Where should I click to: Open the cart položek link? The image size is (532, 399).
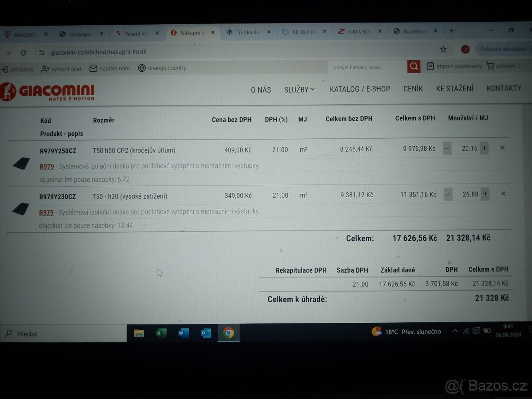click(x=504, y=66)
